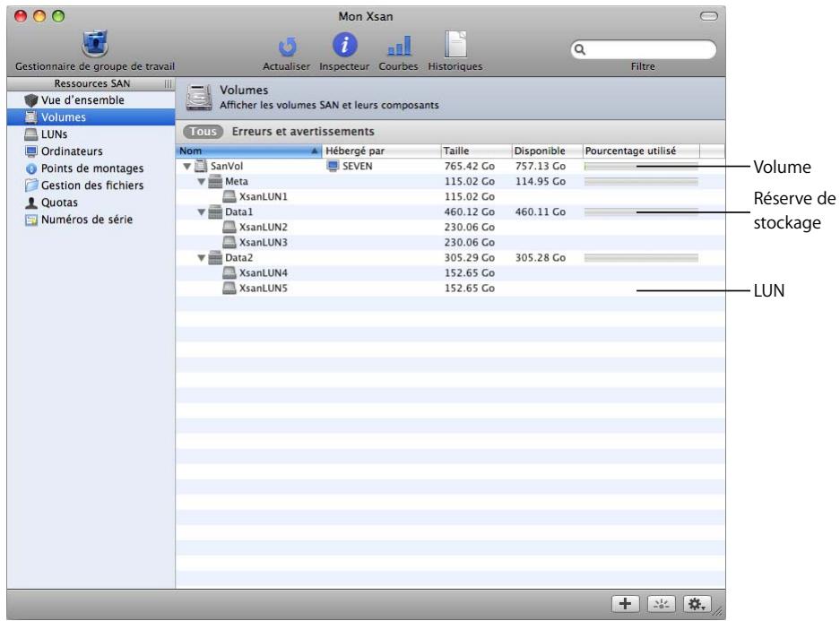This screenshot has height=621, width=840.
Task: Click the XsanLUN2 disk icon
Action: coord(229,227)
